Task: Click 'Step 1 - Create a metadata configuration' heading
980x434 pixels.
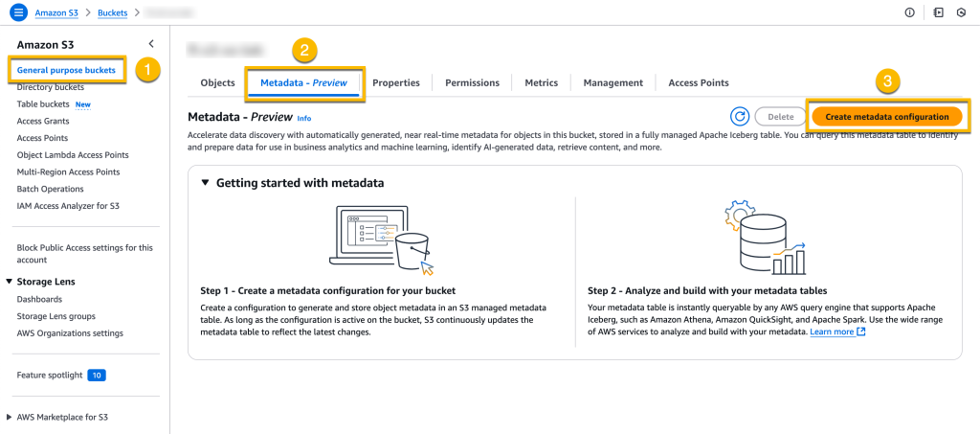Action: (328, 291)
